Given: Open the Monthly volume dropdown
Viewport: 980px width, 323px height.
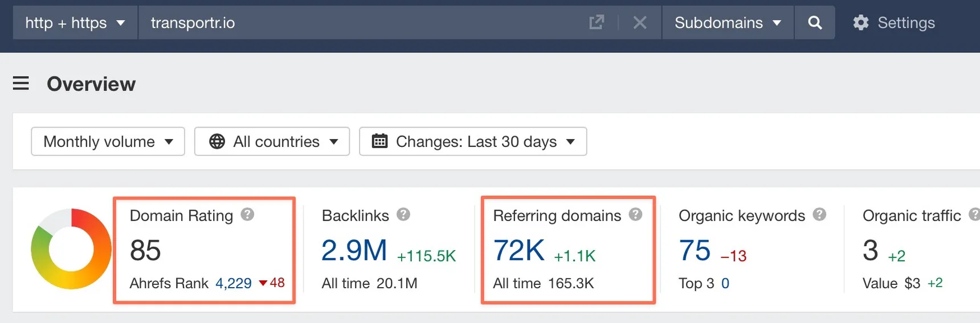Looking at the screenshot, I should 108,141.
